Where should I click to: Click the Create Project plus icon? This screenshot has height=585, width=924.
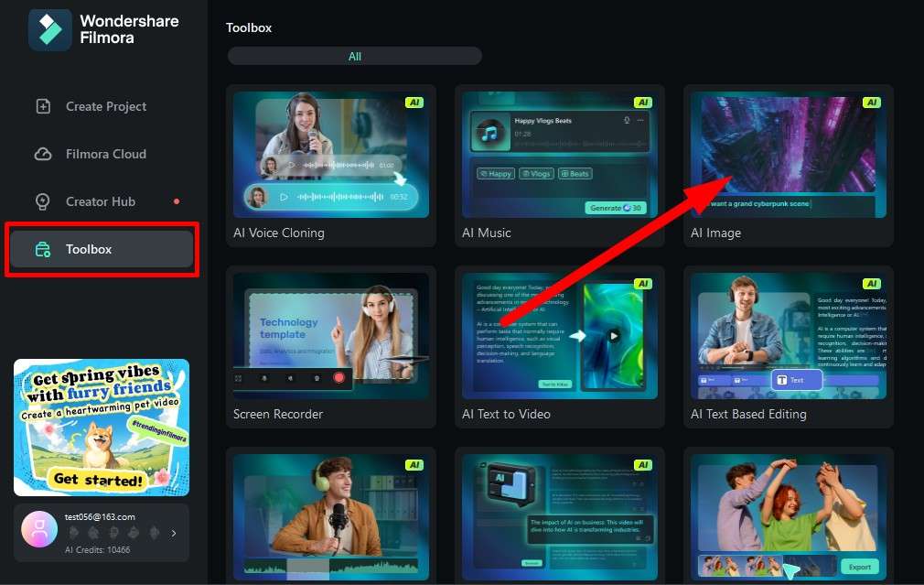tap(43, 106)
